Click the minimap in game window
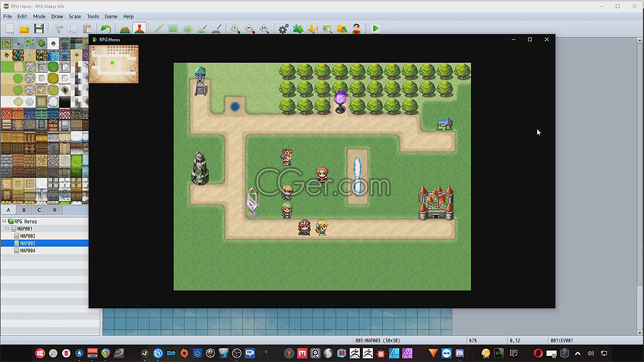The width and height of the screenshot is (644, 362). click(x=113, y=64)
